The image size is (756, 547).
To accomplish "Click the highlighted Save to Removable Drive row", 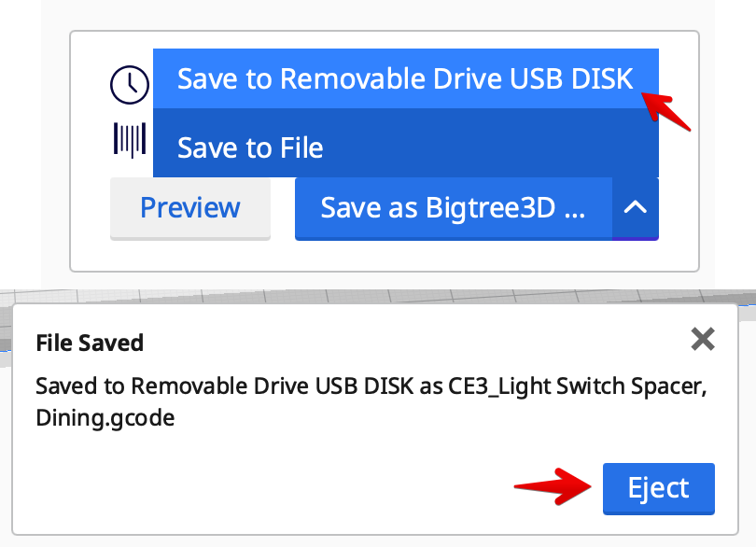I will click(x=404, y=78).
